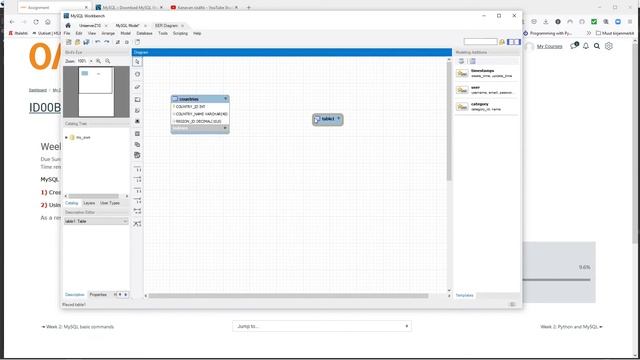Click the new diagram icon in main toolbar
Viewport: 640px width, 360px height.
coord(138,42)
